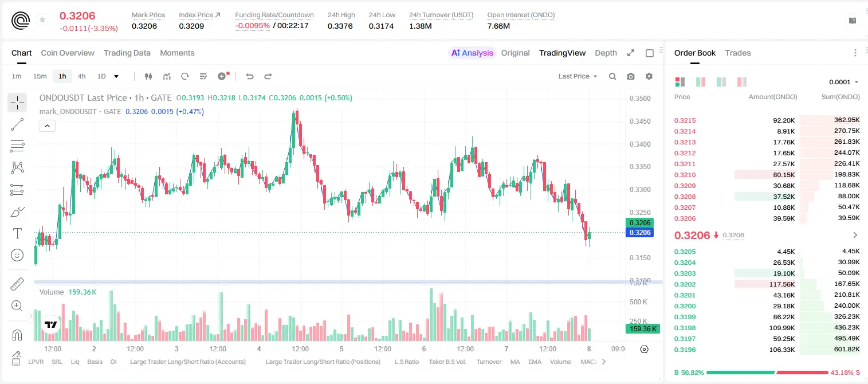Expand the Last Price dropdown

[578, 76]
